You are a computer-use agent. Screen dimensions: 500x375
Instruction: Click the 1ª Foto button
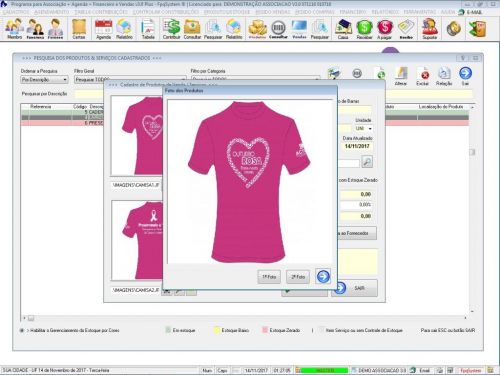click(269, 277)
